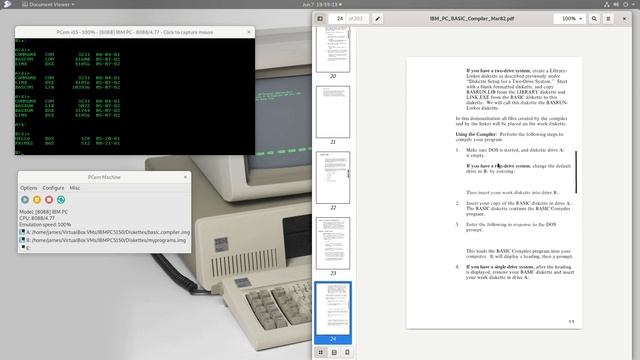Click drive B floppy icon for myprograms.img
The height and width of the screenshot is (360, 640).
pyautogui.click(x=22, y=240)
